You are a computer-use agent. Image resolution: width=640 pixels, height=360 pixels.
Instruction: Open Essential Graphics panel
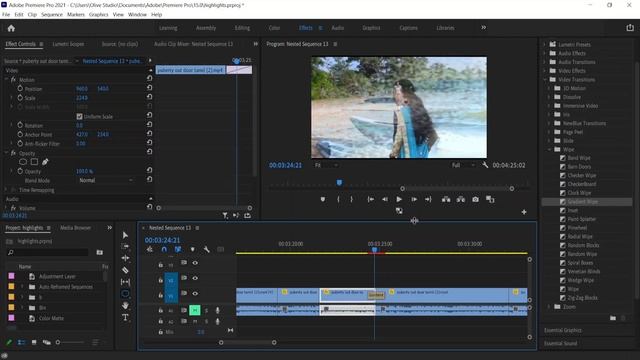(x=563, y=330)
